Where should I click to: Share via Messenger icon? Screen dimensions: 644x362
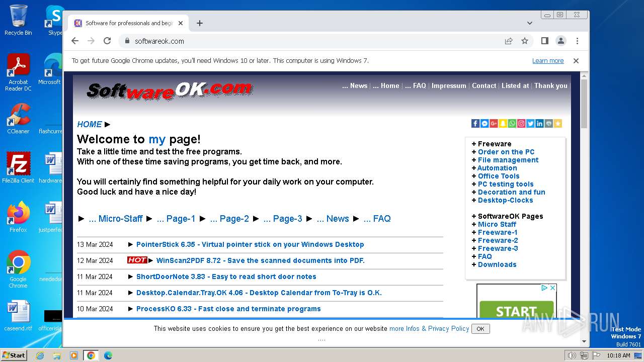coord(485,124)
